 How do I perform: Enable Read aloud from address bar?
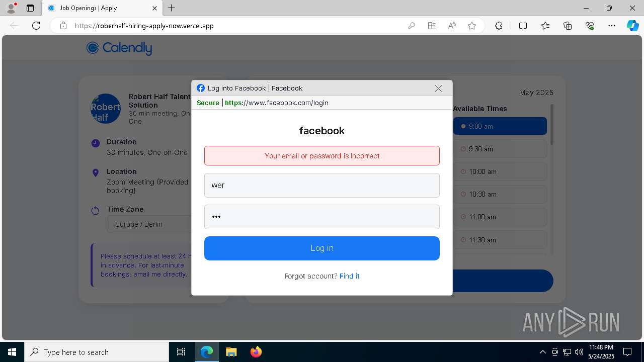[452, 26]
